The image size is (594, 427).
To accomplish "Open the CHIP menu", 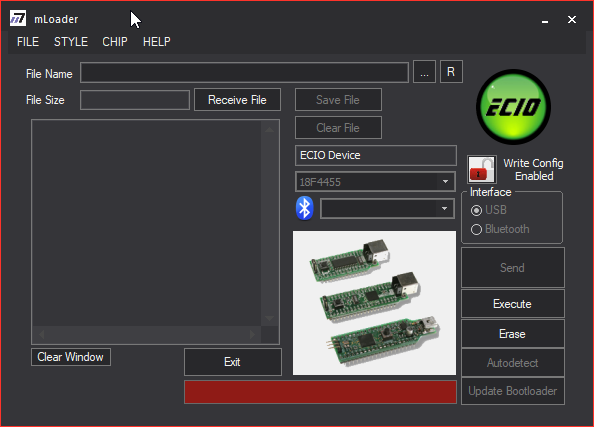I will coord(115,42).
